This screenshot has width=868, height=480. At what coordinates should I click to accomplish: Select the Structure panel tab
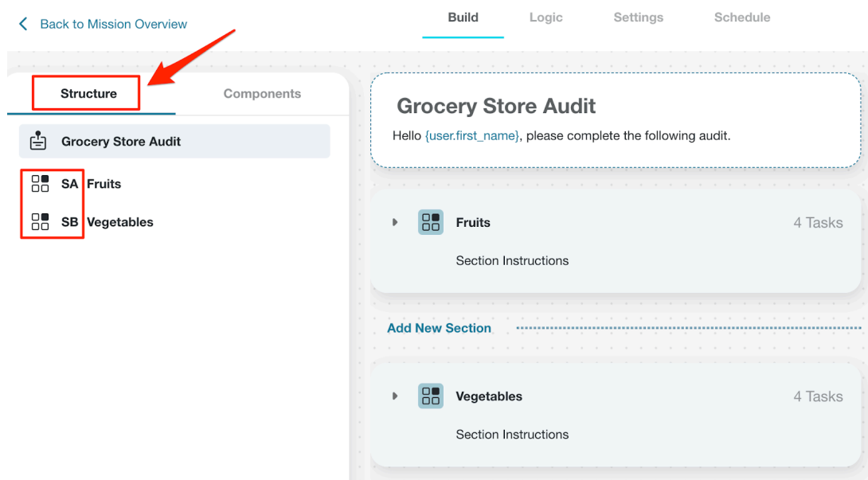88,94
